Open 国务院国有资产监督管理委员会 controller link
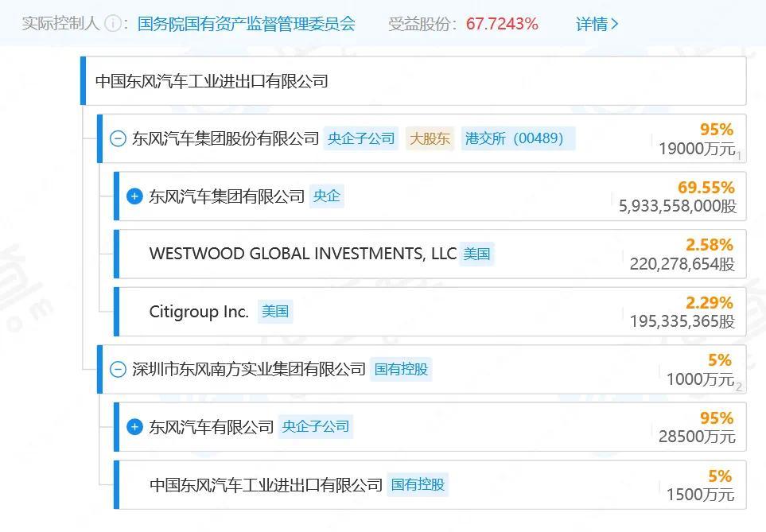The image size is (766, 532). [x=247, y=23]
